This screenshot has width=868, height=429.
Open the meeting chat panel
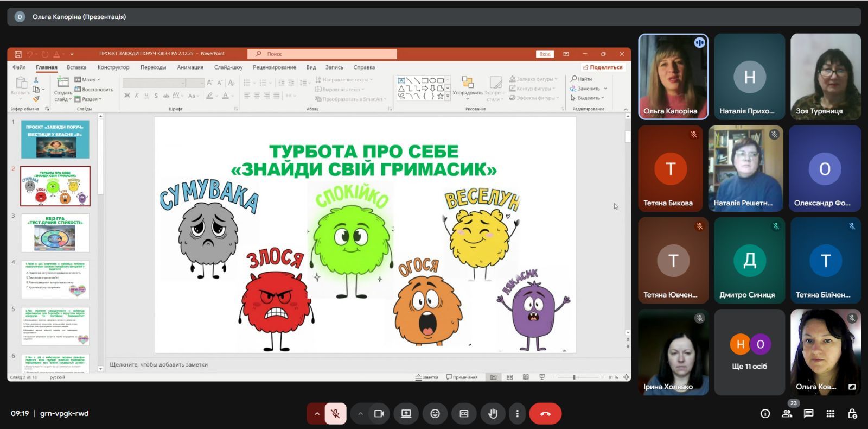808,414
